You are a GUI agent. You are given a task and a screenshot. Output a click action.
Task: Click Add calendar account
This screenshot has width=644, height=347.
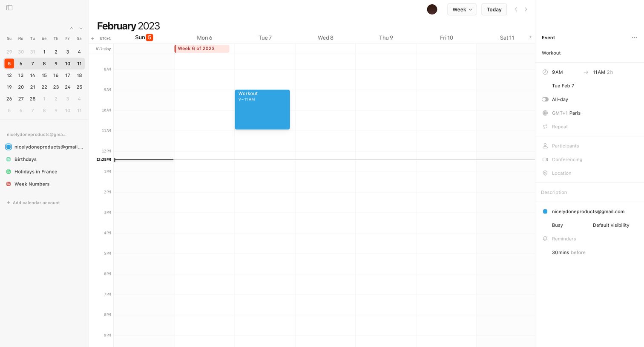(33, 203)
